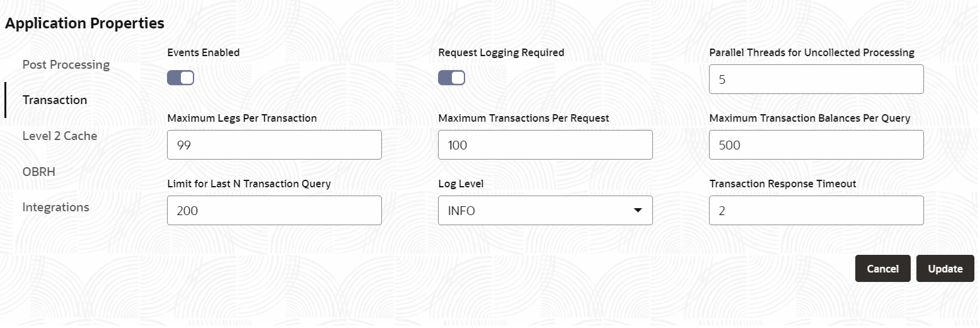Disable the Request Logging Required switch
This screenshot has width=980, height=328.
pyautogui.click(x=451, y=78)
